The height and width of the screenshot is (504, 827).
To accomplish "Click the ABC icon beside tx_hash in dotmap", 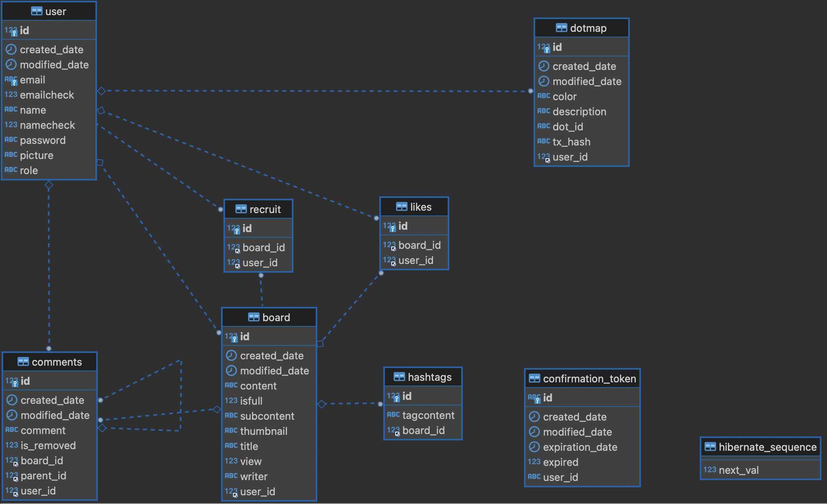I will 543,141.
